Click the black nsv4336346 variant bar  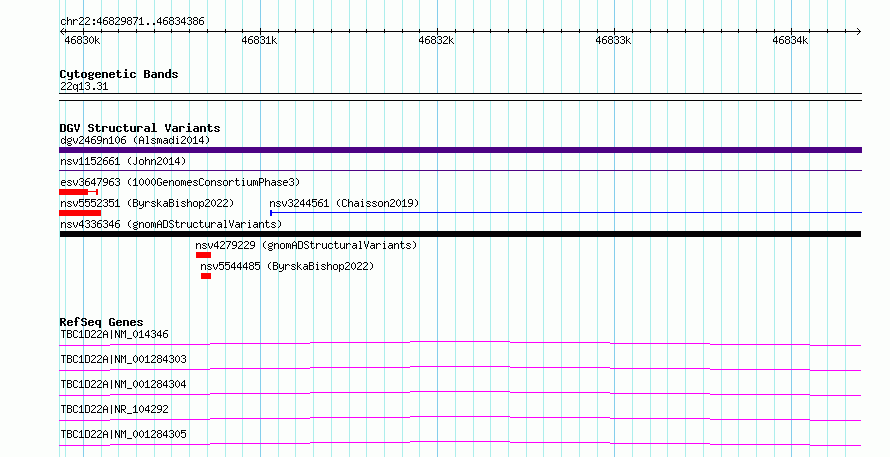click(460, 234)
